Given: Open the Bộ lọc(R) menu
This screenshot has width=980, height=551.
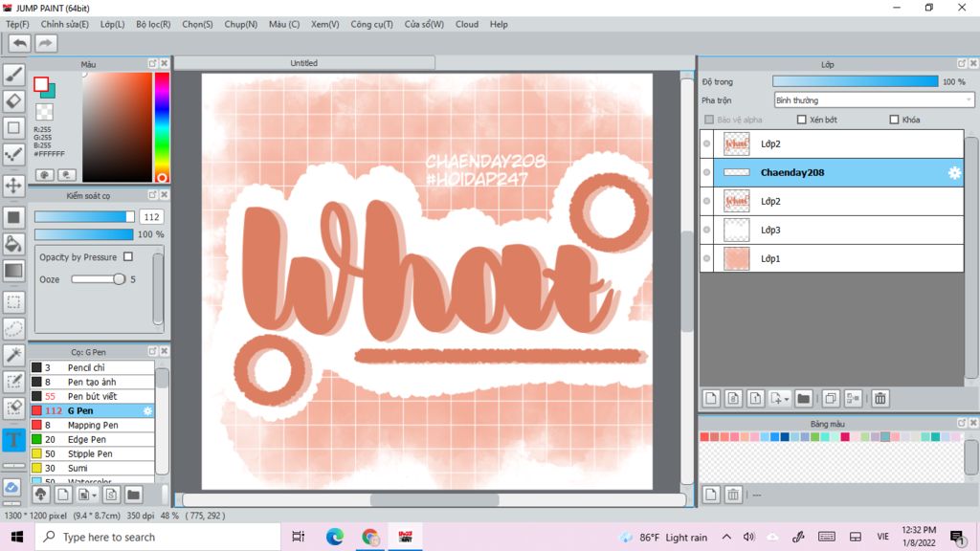Looking at the screenshot, I should pyautogui.click(x=153, y=24).
